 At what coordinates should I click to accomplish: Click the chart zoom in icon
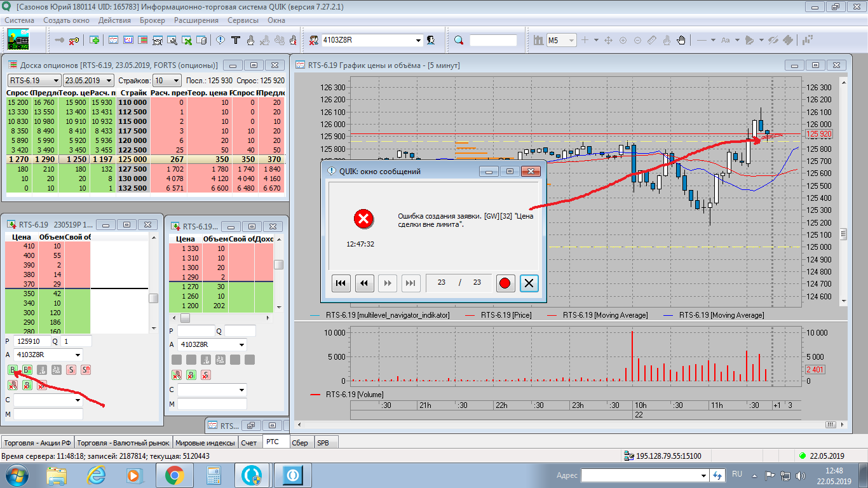[x=623, y=40]
